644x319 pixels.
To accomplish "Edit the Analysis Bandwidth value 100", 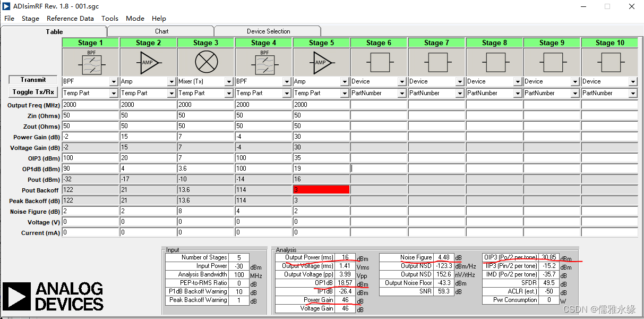I will coord(238,274).
